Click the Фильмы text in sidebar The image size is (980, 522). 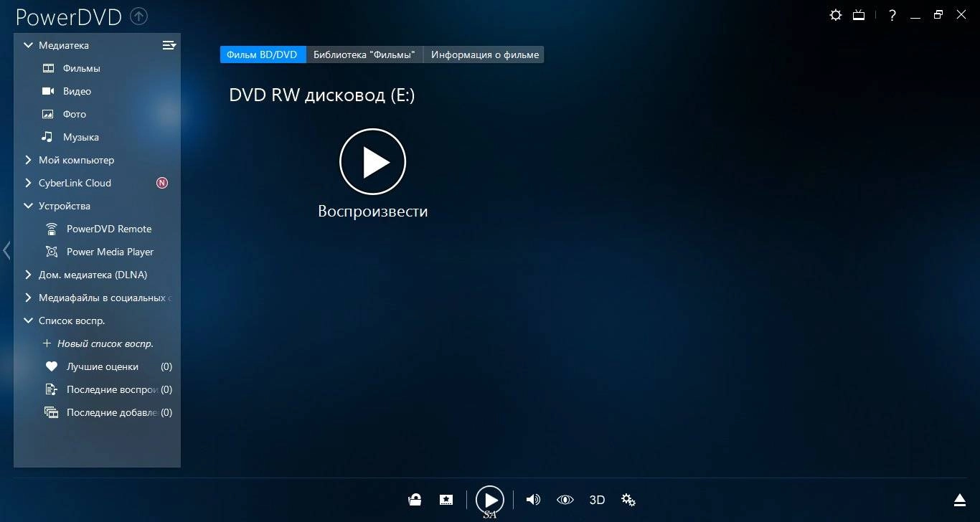point(82,68)
